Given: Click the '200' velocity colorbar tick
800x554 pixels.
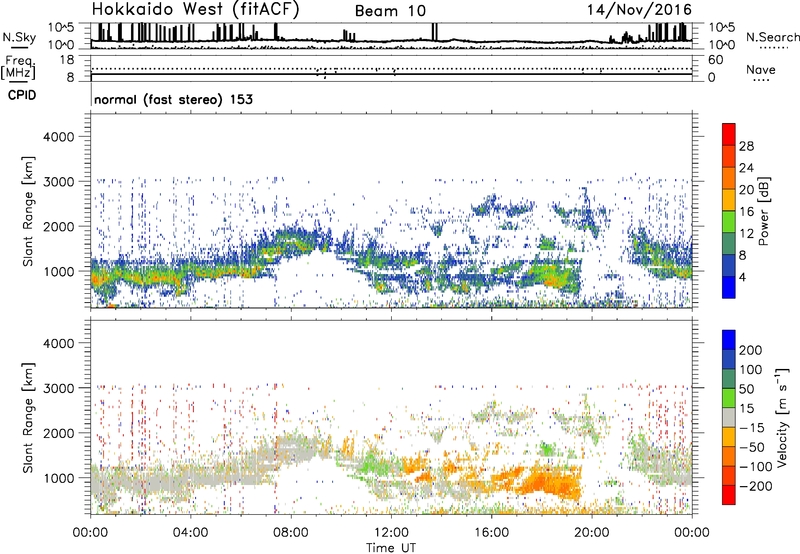Looking at the screenshot, I should tap(751, 350).
